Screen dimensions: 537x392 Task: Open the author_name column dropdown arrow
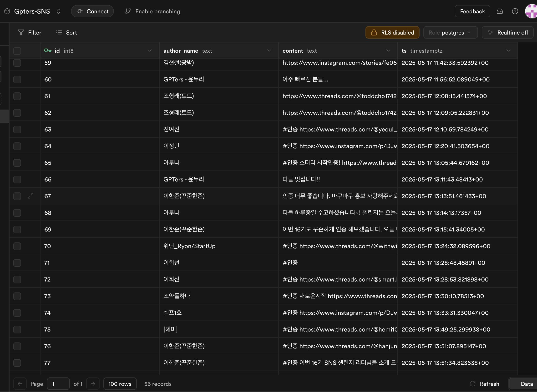click(269, 50)
